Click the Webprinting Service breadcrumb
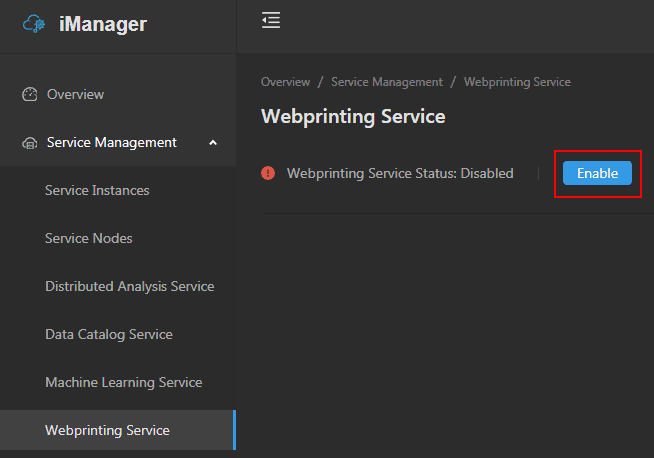Viewport: 654px width, 458px height. 517,82
